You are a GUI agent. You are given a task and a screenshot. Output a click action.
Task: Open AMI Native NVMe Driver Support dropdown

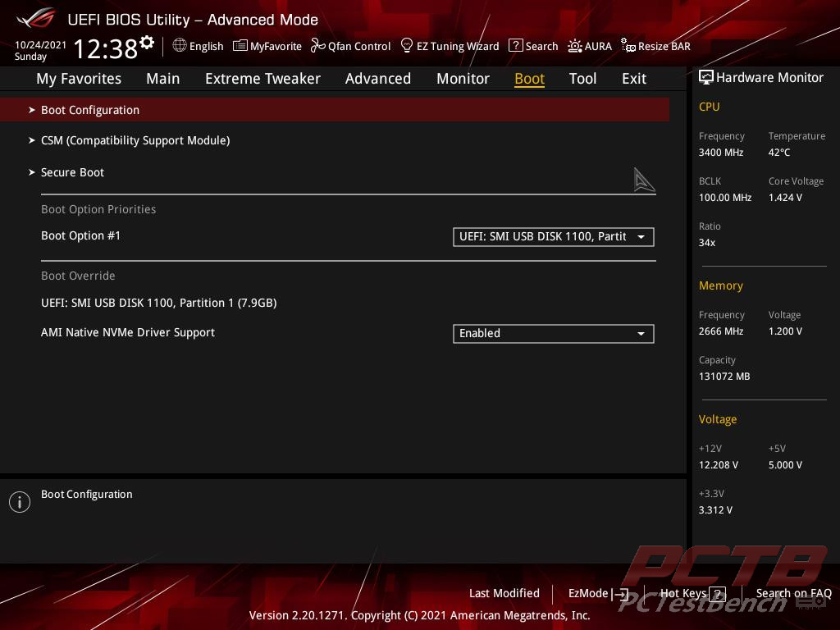pyautogui.click(x=554, y=333)
